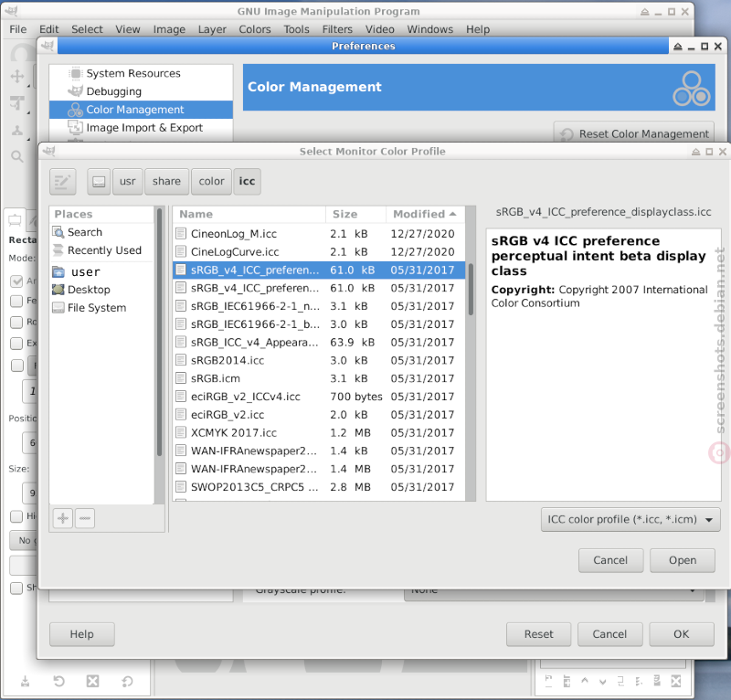This screenshot has height=700, width=731.
Task: Enable the Feather edges checkbox
Action: pyautogui.click(x=16, y=301)
